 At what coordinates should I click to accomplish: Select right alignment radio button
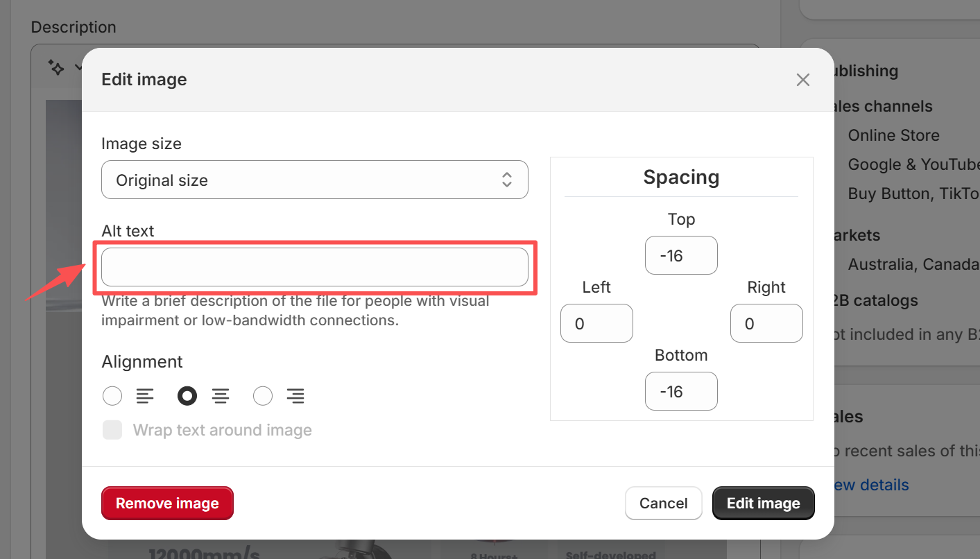tap(263, 396)
